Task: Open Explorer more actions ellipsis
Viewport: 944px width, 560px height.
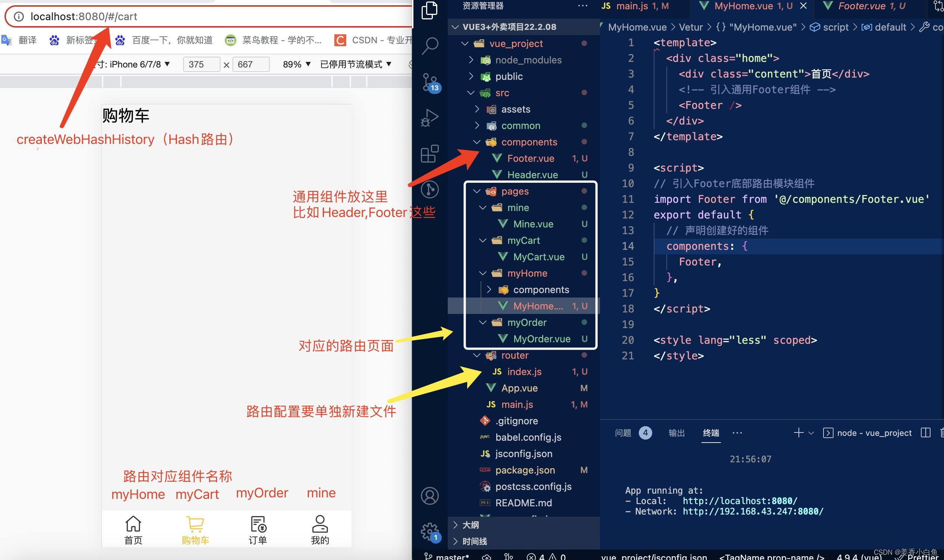Action: tap(583, 6)
